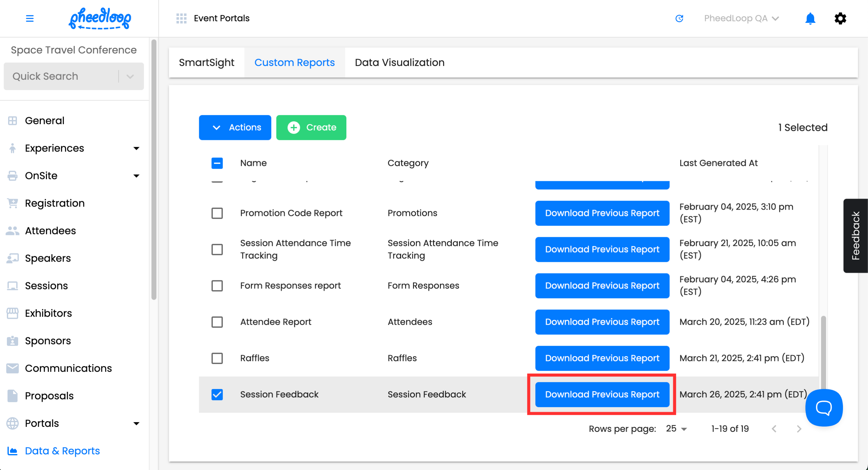Expand the Experiences sidebar section
The width and height of the screenshot is (868, 470).
tap(136, 148)
